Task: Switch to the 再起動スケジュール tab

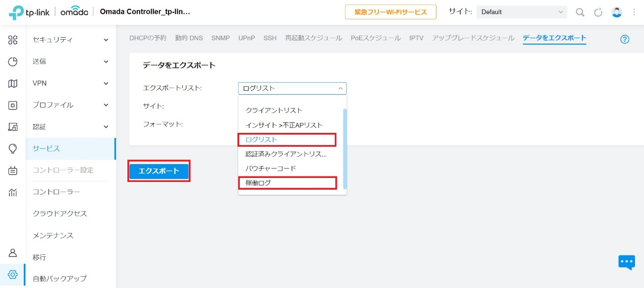Action: coord(314,38)
